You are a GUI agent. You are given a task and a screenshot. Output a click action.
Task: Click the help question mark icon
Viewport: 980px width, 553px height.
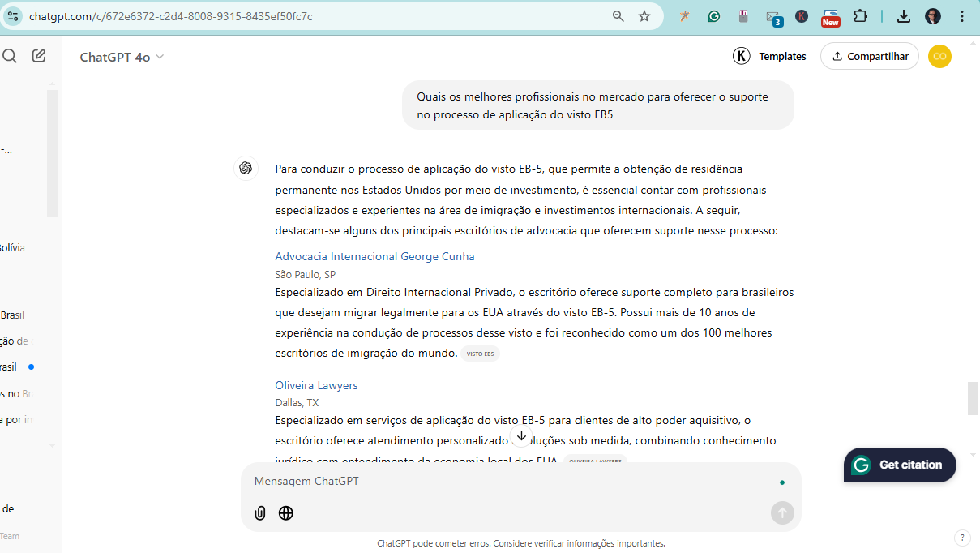(x=962, y=537)
